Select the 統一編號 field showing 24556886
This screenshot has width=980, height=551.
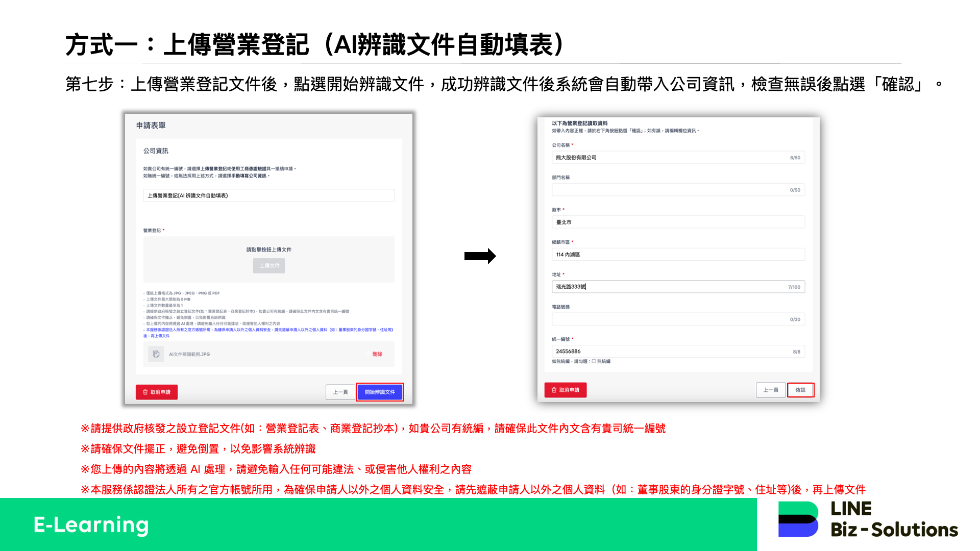tap(677, 351)
